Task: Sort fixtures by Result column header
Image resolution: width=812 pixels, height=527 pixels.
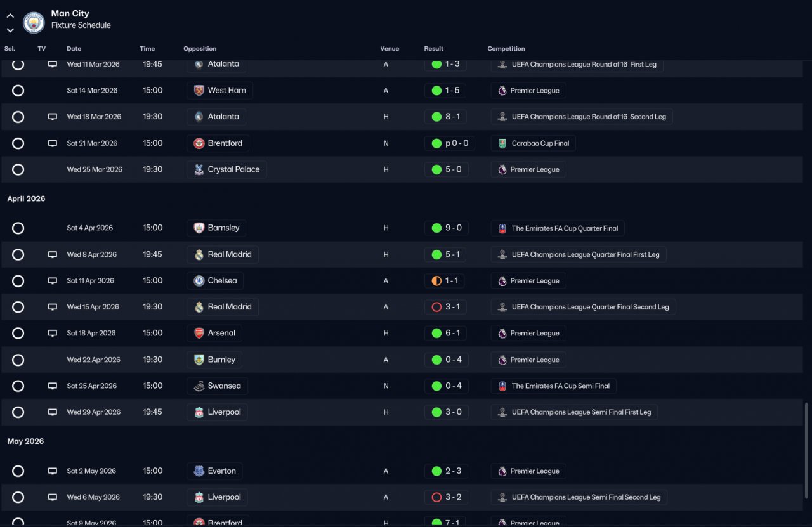Action: pyautogui.click(x=434, y=49)
